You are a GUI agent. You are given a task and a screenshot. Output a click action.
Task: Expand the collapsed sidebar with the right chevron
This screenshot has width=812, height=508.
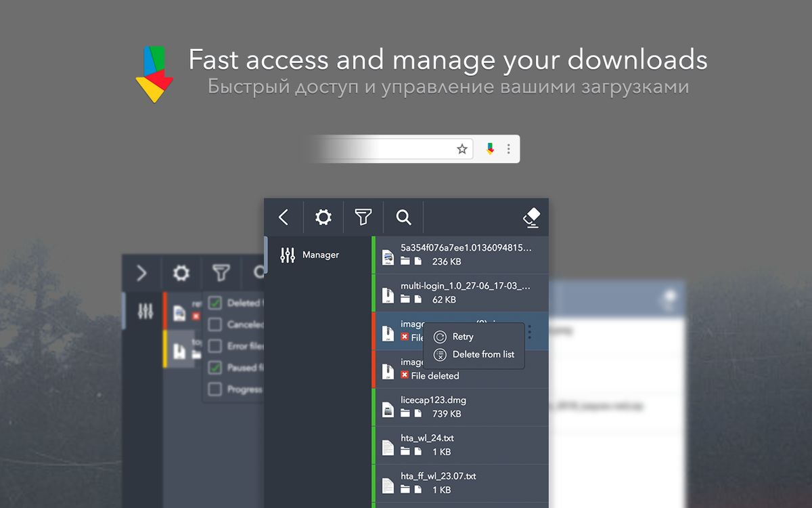coord(141,273)
